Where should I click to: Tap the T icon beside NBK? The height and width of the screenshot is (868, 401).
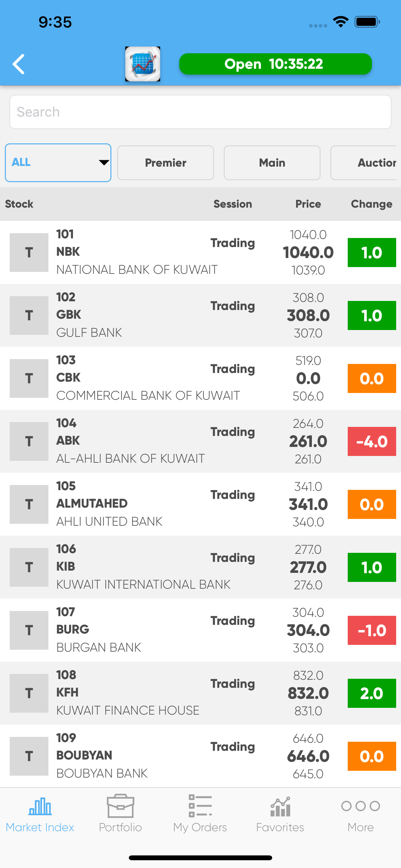(29, 253)
